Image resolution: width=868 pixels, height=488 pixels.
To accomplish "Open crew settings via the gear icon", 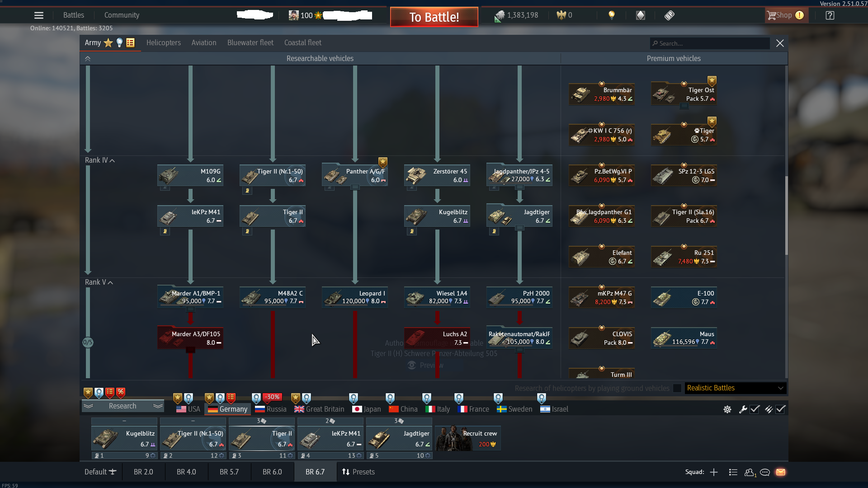I will 727,409.
